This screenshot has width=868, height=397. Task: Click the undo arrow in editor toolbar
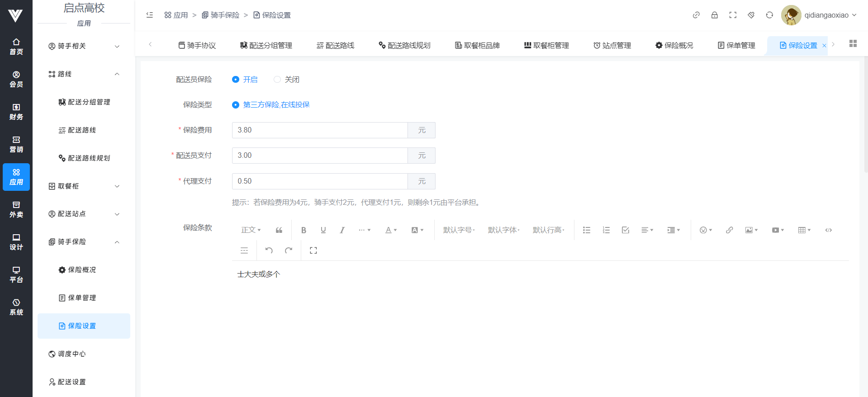coord(269,250)
